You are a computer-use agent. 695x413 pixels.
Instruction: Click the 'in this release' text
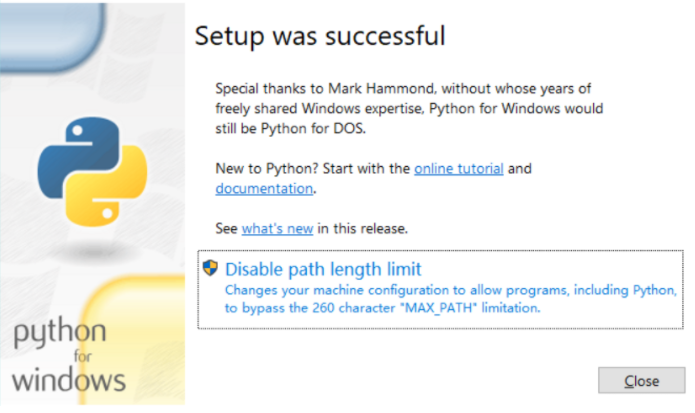[363, 229]
